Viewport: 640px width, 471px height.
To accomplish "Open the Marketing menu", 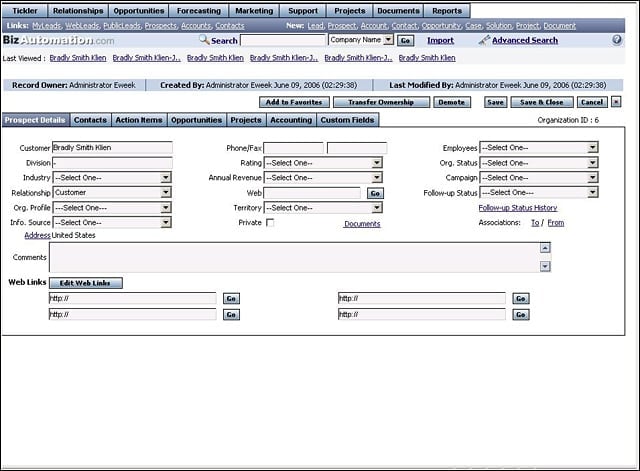I will (x=254, y=11).
